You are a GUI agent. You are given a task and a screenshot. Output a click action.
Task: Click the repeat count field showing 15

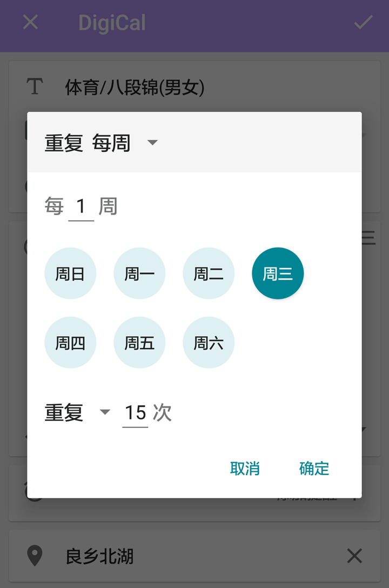coord(135,413)
